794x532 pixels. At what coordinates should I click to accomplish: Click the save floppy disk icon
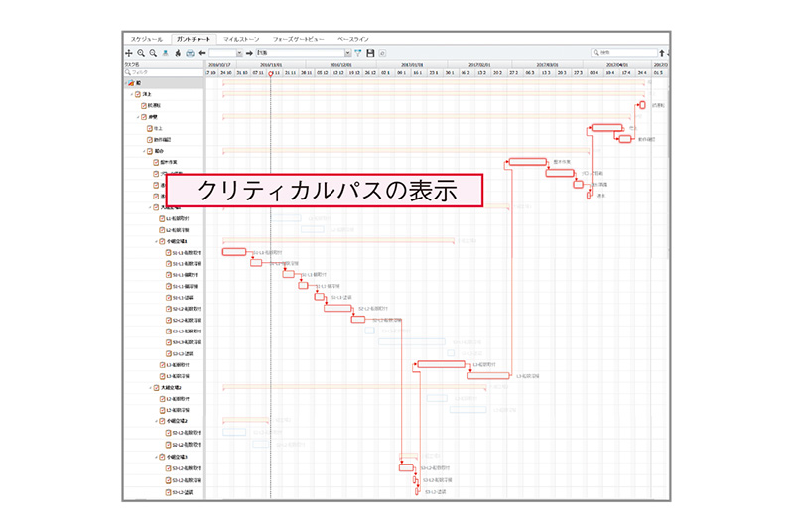[x=371, y=52]
